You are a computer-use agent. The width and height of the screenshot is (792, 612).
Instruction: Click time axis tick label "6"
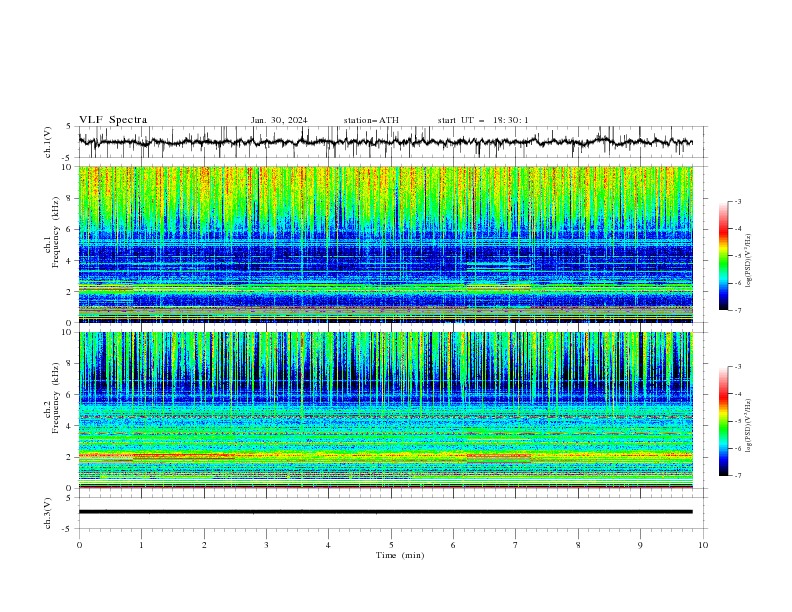pos(453,545)
